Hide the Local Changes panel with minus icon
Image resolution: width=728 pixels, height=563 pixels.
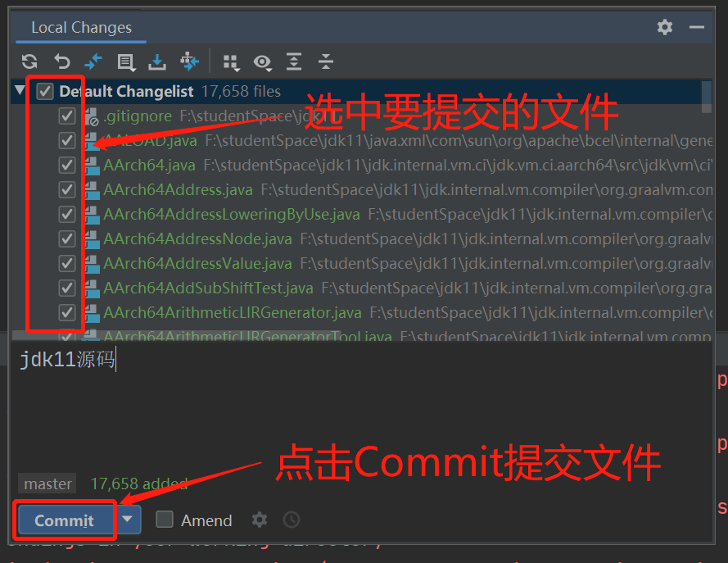(696, 27)
